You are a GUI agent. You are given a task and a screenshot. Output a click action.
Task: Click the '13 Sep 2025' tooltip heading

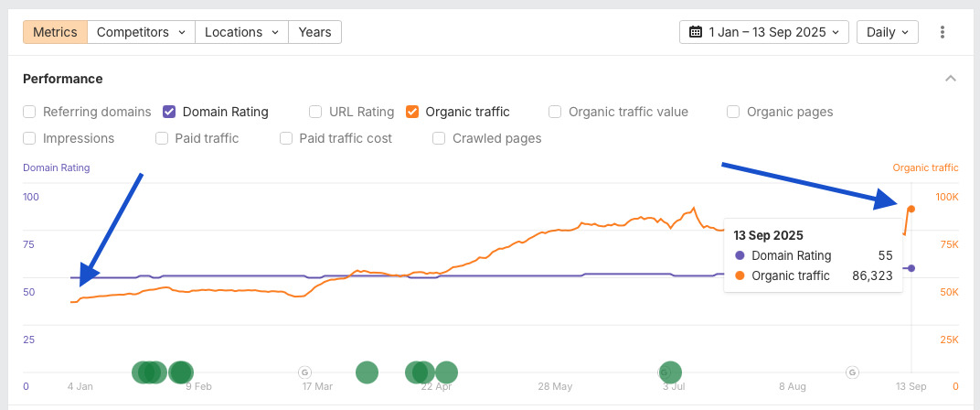tap(768, 236)
